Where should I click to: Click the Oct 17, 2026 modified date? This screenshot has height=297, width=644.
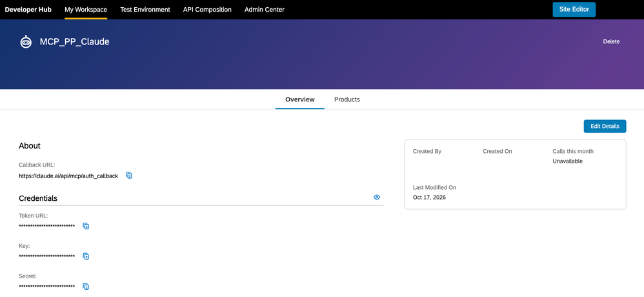[429, 197]
